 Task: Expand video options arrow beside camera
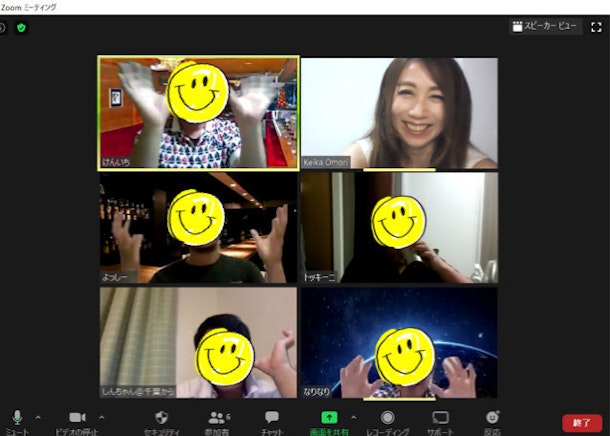pos(101,416)
